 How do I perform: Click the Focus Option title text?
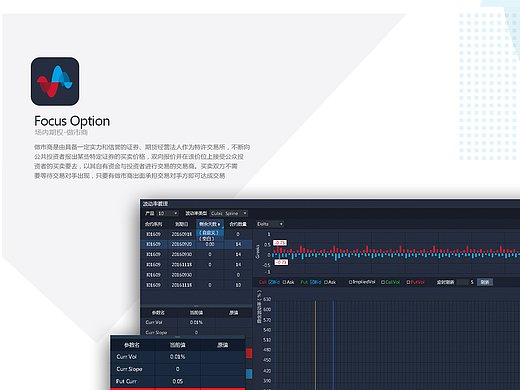(x=72, y=121)
